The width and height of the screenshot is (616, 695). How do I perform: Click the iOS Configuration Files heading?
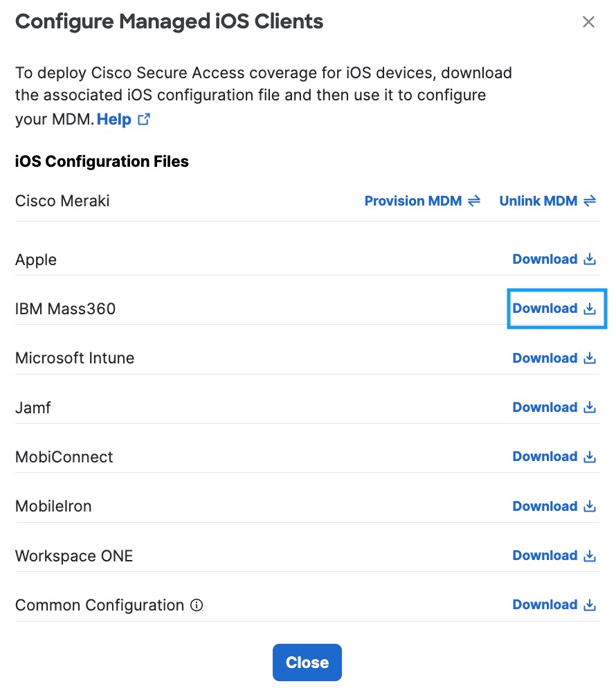pos(102,161)
